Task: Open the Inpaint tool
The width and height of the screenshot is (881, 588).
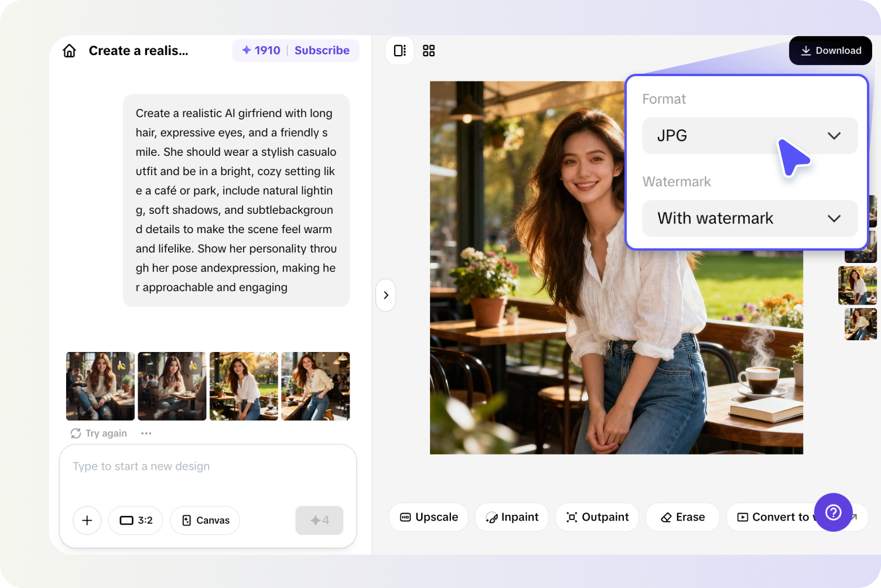Action: pos(491,517)
